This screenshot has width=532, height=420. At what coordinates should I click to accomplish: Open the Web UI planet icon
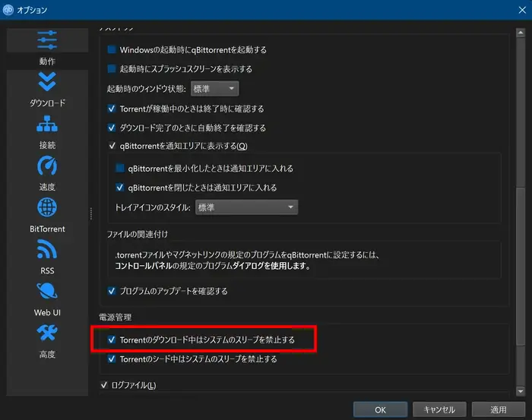[x=47, y=291]
